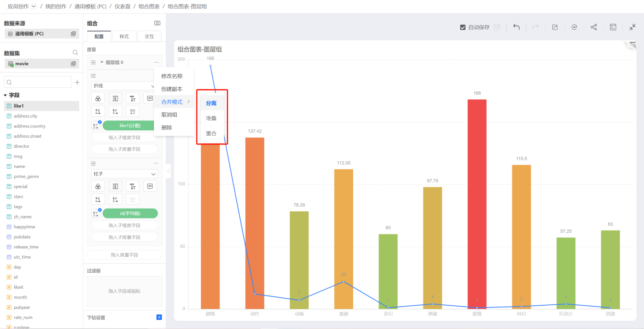Toggle the 自动保存 checkbox

[463, 27]
